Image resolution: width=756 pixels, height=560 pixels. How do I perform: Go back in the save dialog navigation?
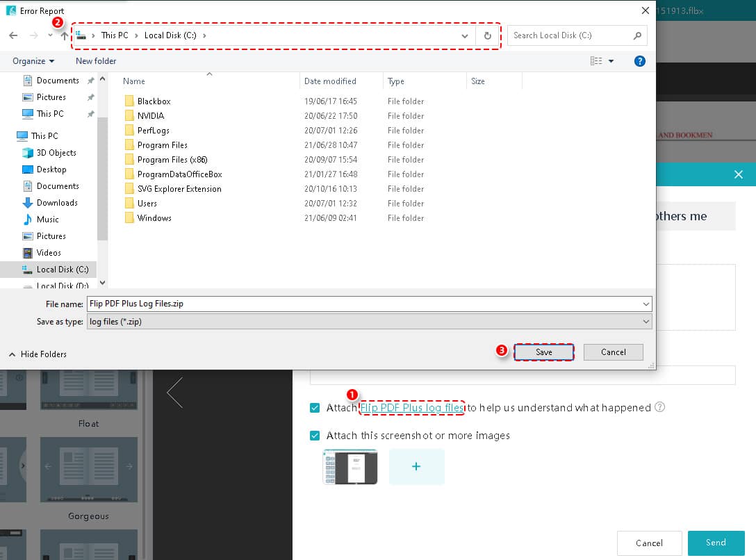click(x=13, y=35)
